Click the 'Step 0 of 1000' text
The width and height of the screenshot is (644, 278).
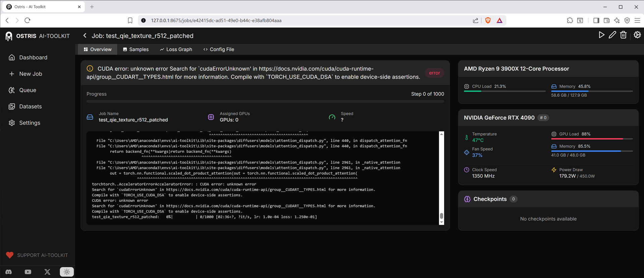(x=428, y=94)
